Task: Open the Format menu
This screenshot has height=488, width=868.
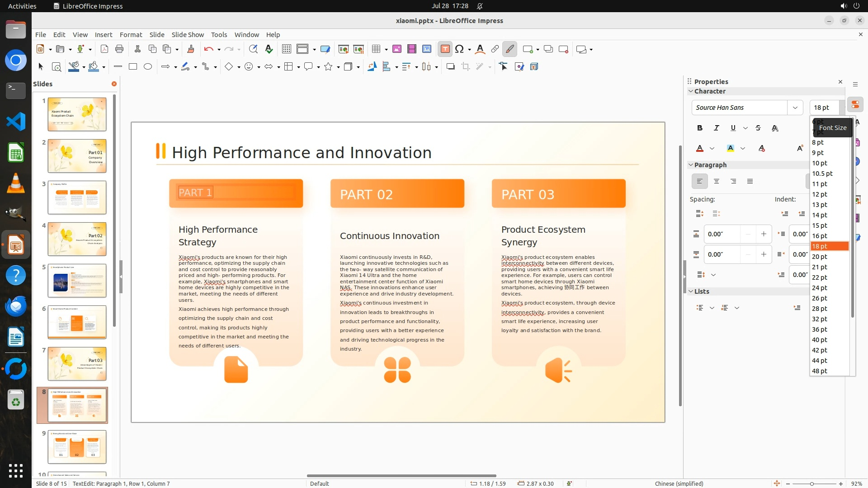Action: (131, 35)
